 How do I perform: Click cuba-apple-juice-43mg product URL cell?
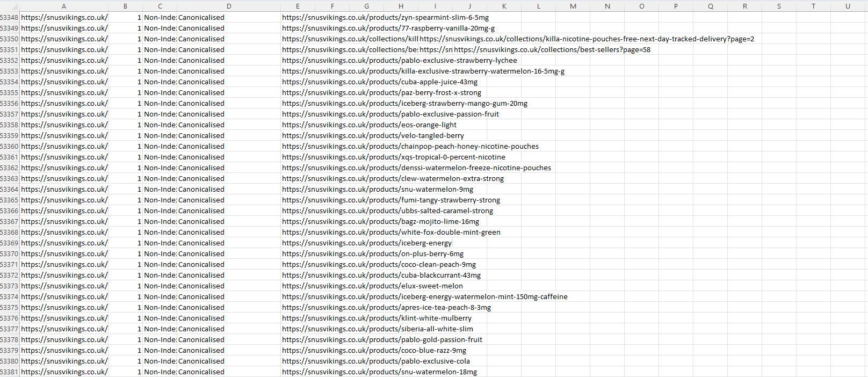tap(380, 82)
